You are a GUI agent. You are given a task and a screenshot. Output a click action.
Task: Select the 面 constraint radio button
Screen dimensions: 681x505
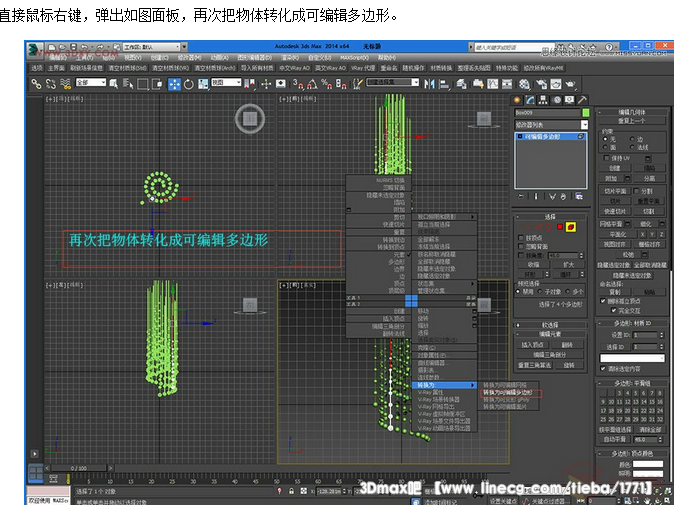tap(605, 147)
